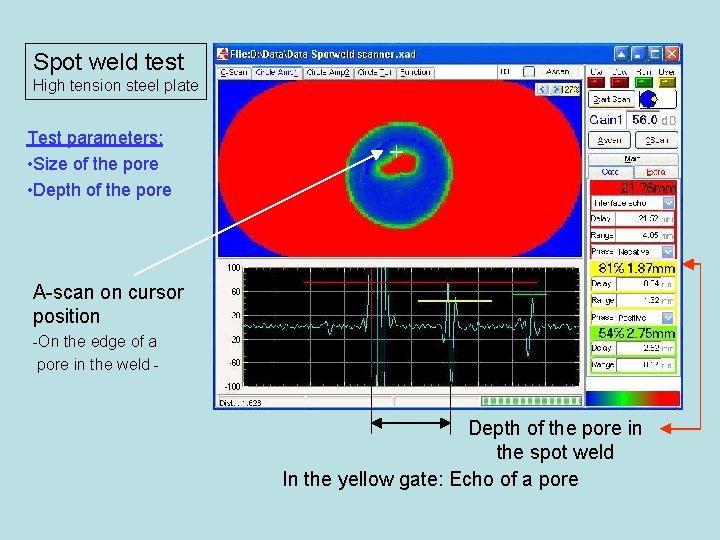Click the zoom-in right arrow on C-scan
Image resolution: width=720 pixels, height=540 pixels.
pyautogui.click(x=556, y=89)
